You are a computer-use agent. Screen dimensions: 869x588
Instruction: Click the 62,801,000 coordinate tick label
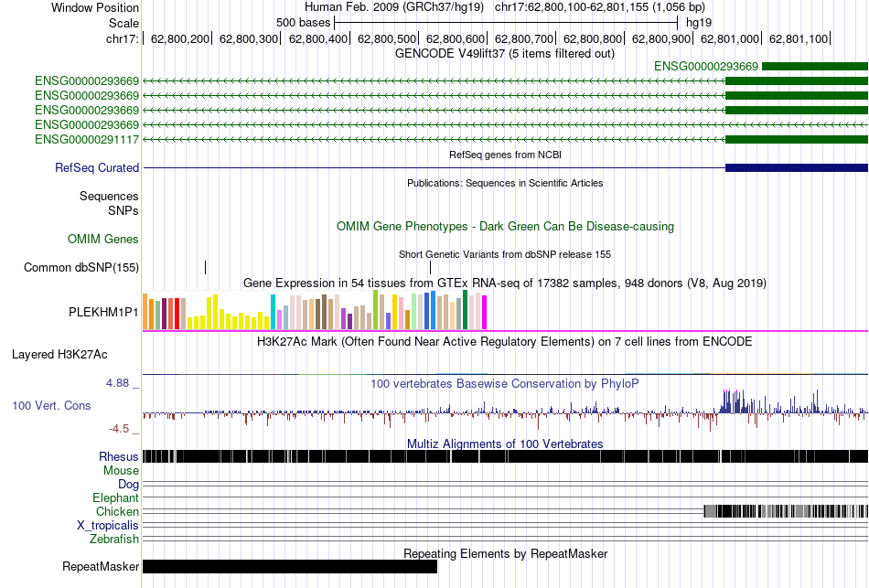click(x=730, y=38)
